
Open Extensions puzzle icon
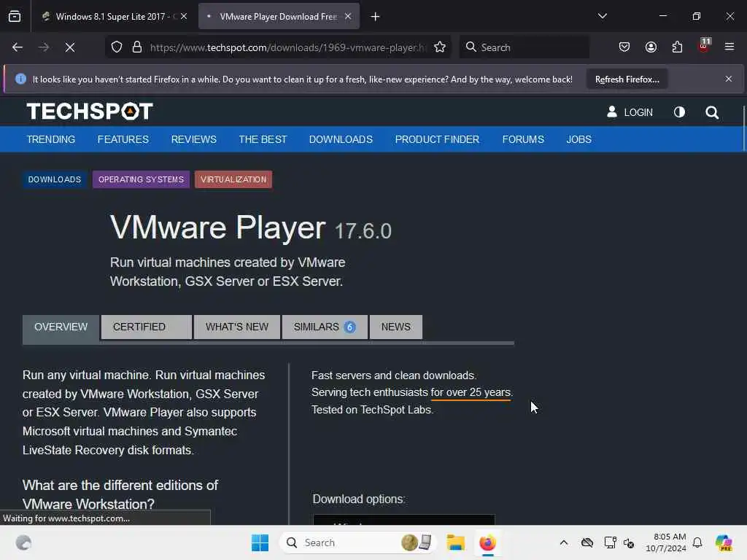tap(677, 47)
